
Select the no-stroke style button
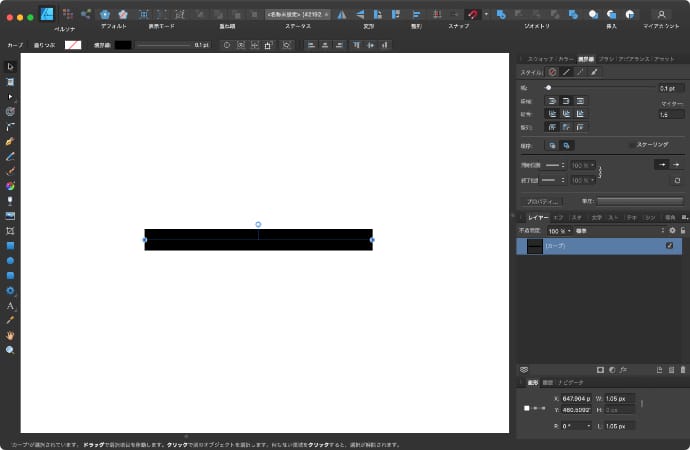pos(552,72)
